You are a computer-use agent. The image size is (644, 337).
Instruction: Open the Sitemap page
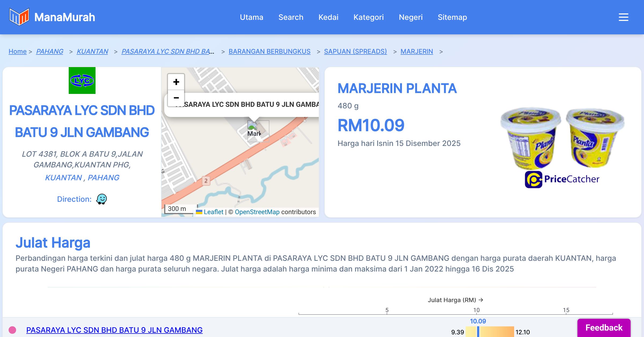pos(452,17)
